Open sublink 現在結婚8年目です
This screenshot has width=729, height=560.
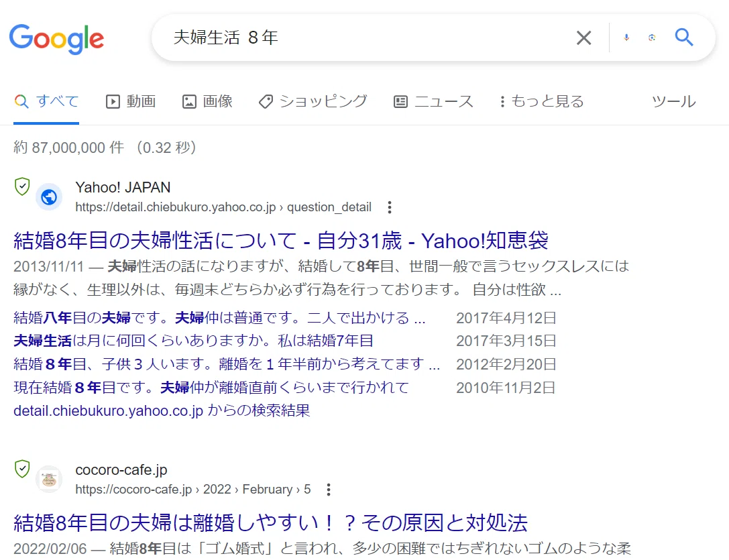tap(211, 388)
